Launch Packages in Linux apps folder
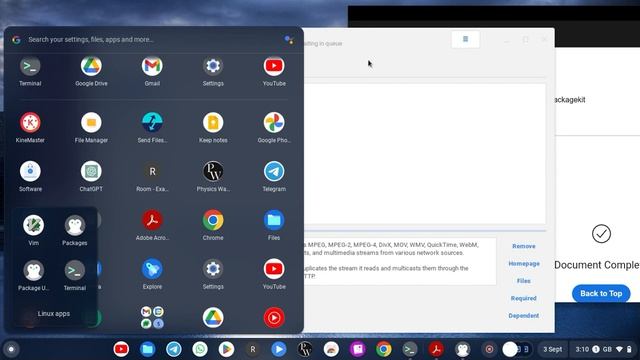 pos(75,225)
